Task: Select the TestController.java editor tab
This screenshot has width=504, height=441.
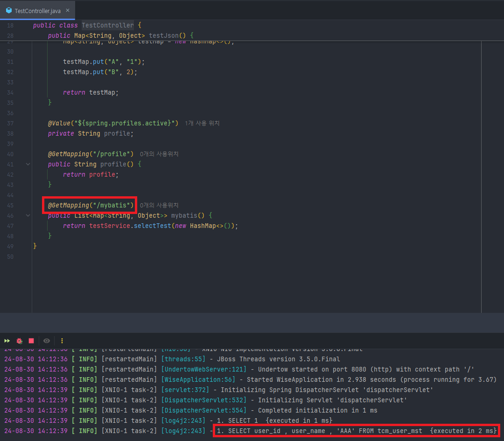Action: (37, 11)
